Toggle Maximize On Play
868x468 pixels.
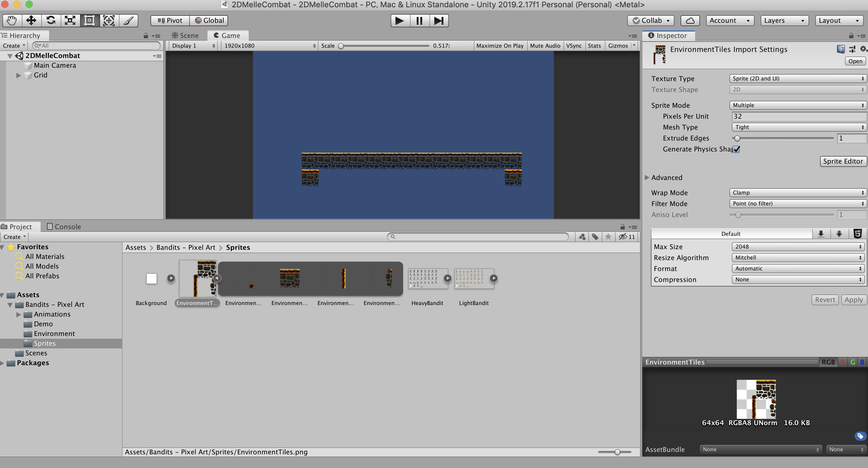(x=500, y=46)
